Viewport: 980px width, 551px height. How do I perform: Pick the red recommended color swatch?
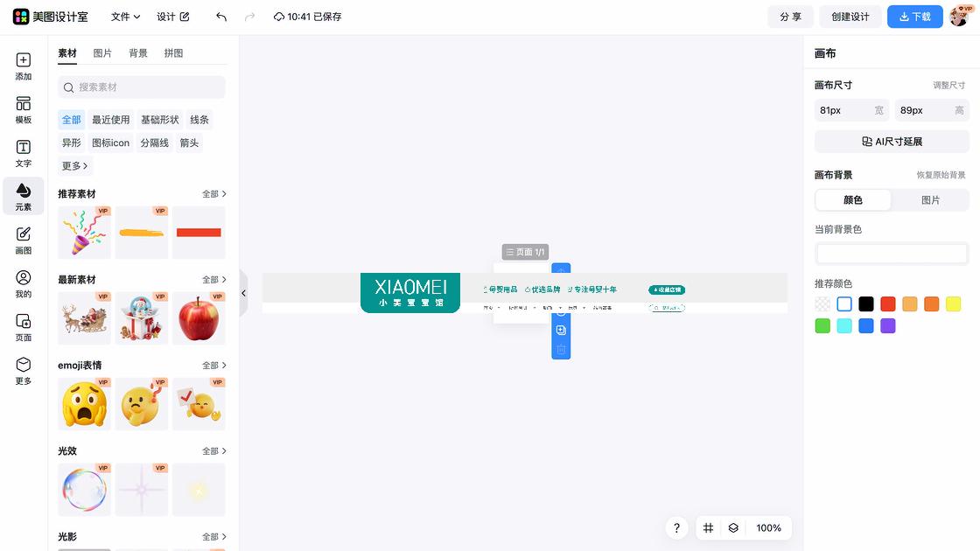[x=888, y=304]
